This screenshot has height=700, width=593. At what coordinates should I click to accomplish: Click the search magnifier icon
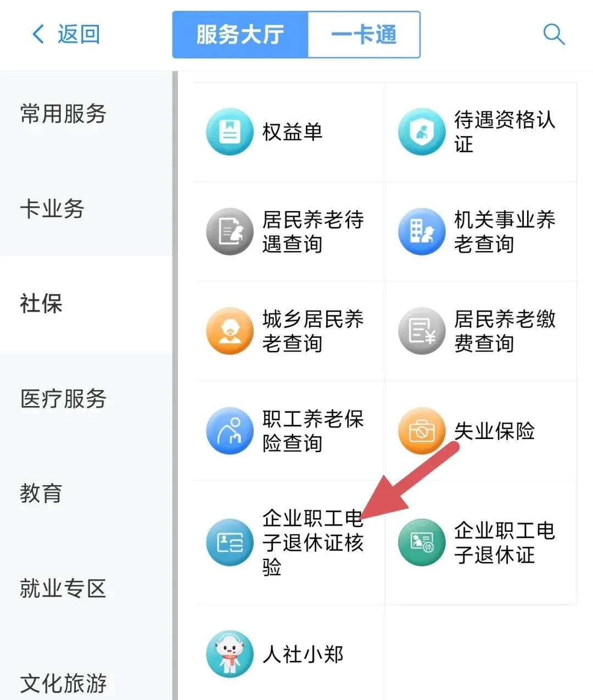(553, 34)
